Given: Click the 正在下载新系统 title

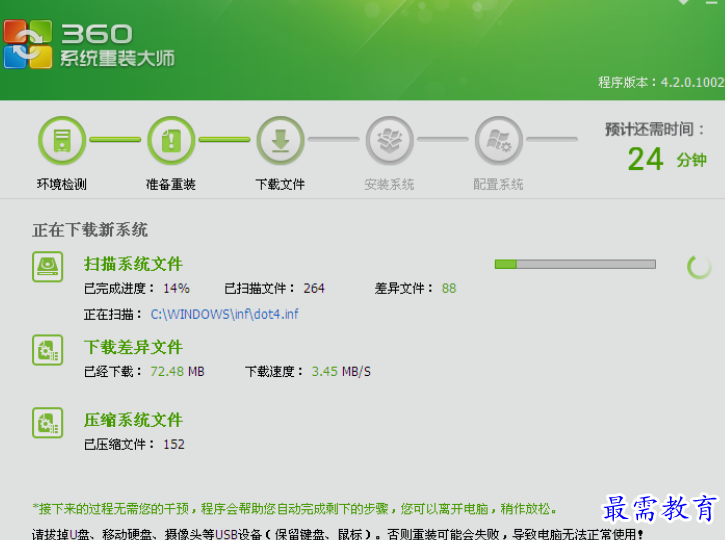Looking at the screenshot, I should 90,230.
